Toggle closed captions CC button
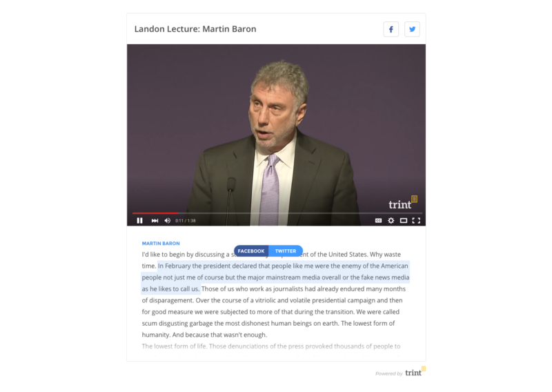Viewport: 552px width, 392px height. 378,220
